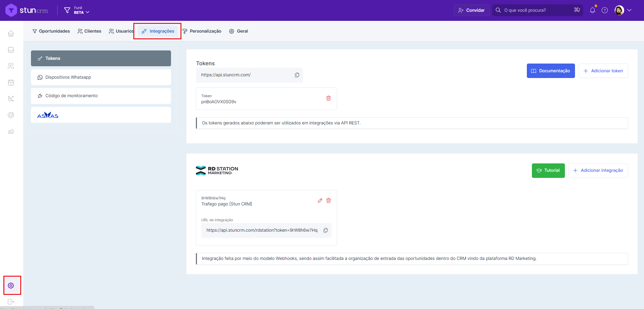Edit the Trafego pago integration
Viewport: 644px width, 309px height.
pyautogui.click(x=320, y=200)
